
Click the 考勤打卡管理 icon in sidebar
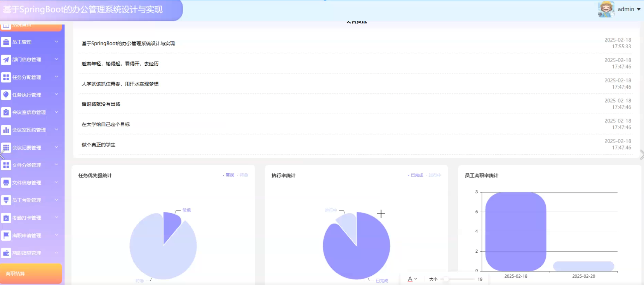pyautogui.click(x=6, y=218)
